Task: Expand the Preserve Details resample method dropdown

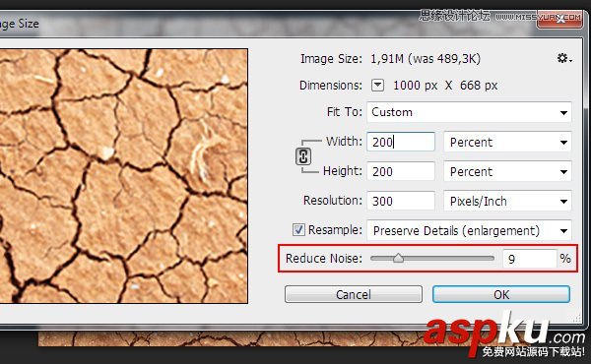Action: coord(469,230)
